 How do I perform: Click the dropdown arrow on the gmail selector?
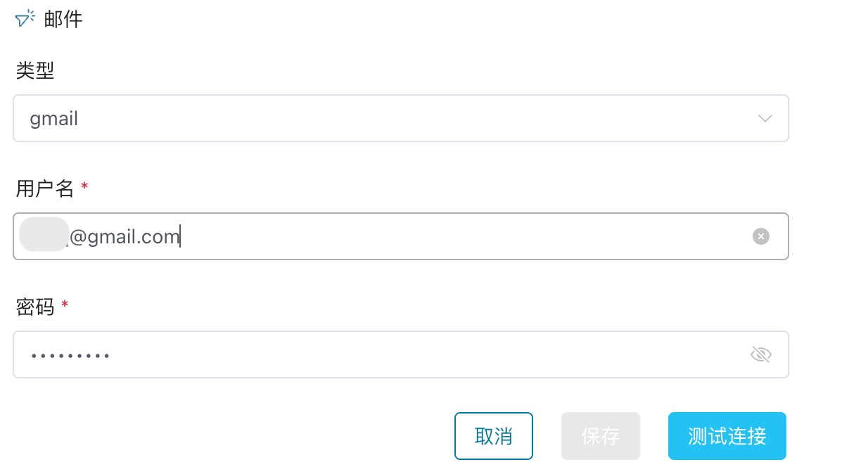click(x=765, y=118)
